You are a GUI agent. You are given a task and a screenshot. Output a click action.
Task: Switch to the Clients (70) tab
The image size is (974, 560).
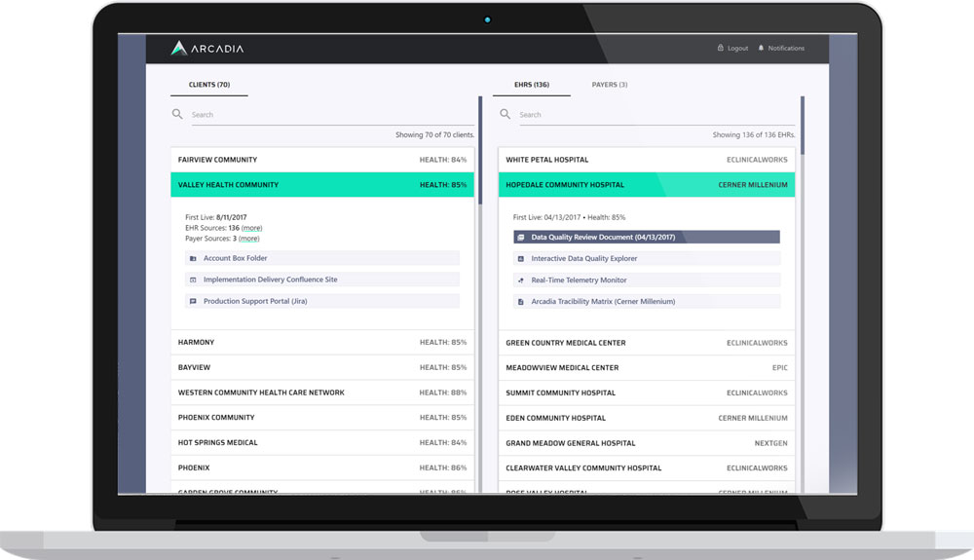click(209, 85)
